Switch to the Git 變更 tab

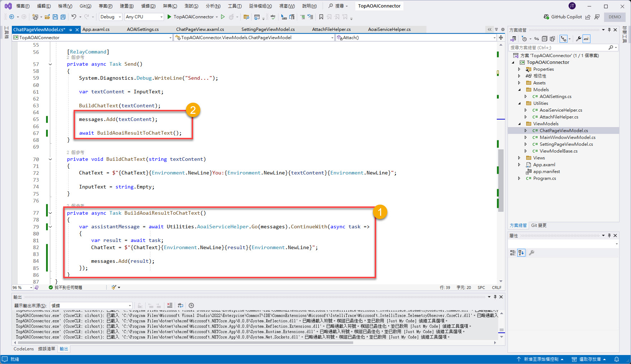click(538, 225)
